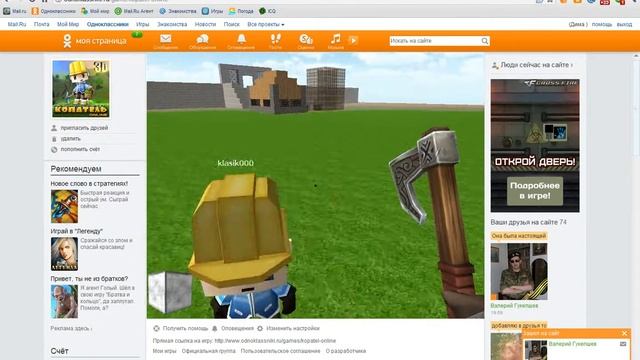Click the klasik000 player name label
Screen dimensions: 640x360
(236, 163)
